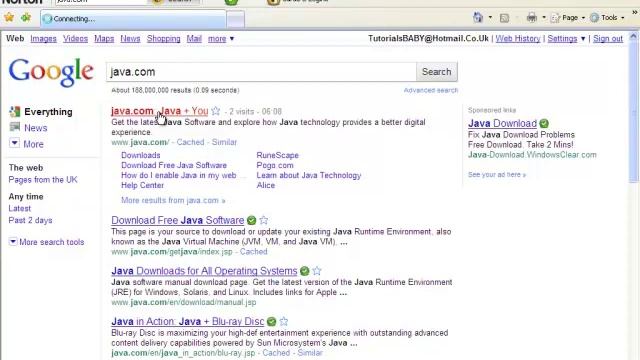Click the Print toolbar icon
Screen dimensions: 640x360
point(531,18)
